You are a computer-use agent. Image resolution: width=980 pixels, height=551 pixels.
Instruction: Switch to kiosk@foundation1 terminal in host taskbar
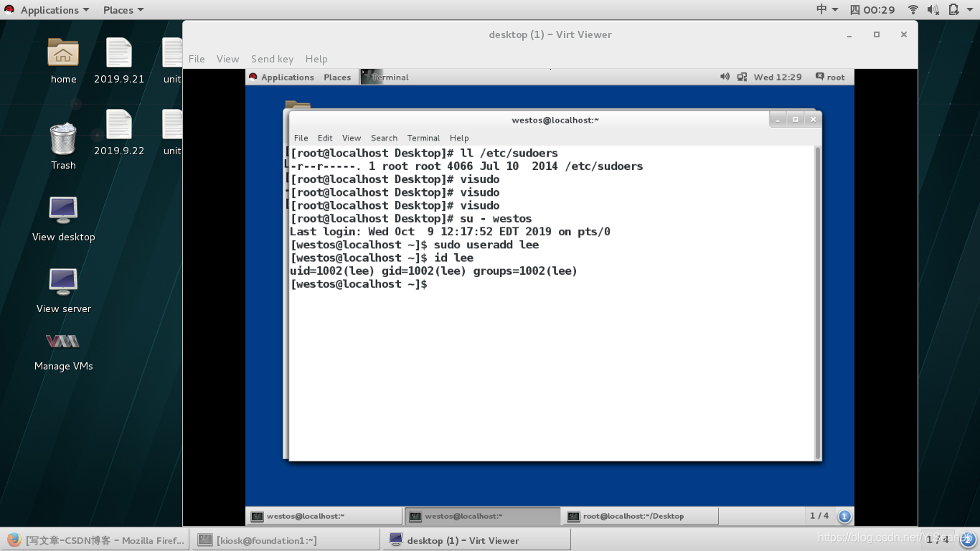285,540
